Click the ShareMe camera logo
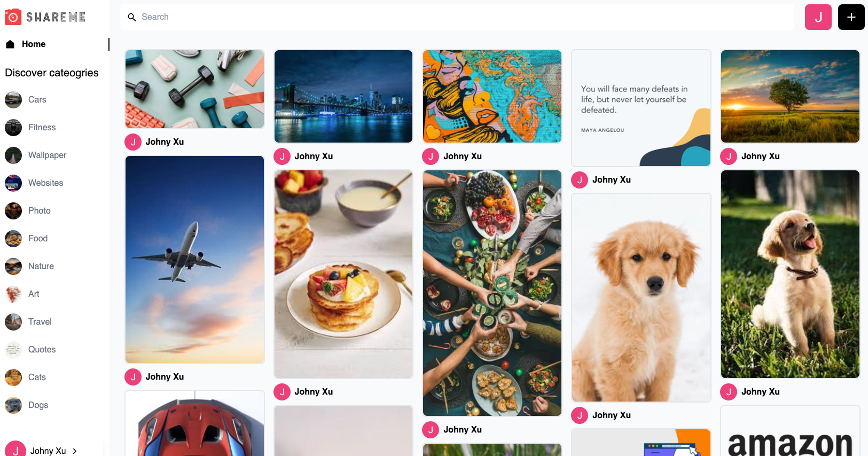The height and width of the screenshot is (456, 868). tap(13, 17)
